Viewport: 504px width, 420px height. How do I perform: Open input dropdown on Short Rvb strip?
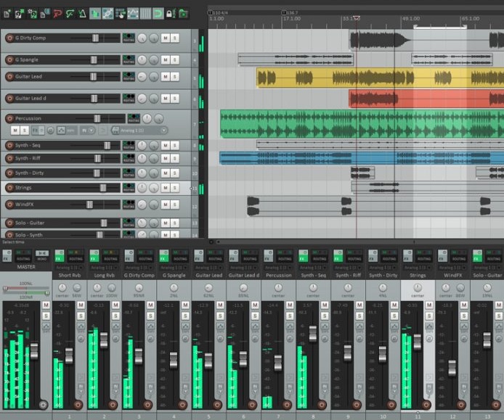[x=70, y=268]
